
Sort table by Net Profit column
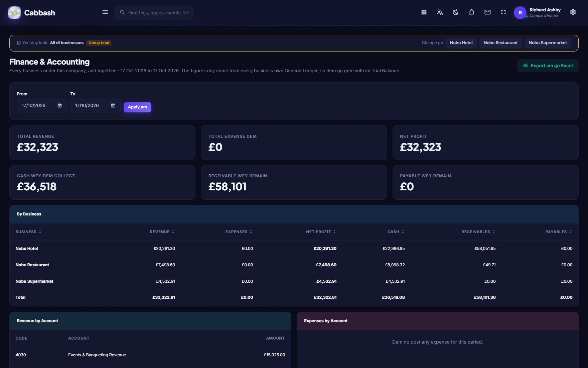(321, 232)
